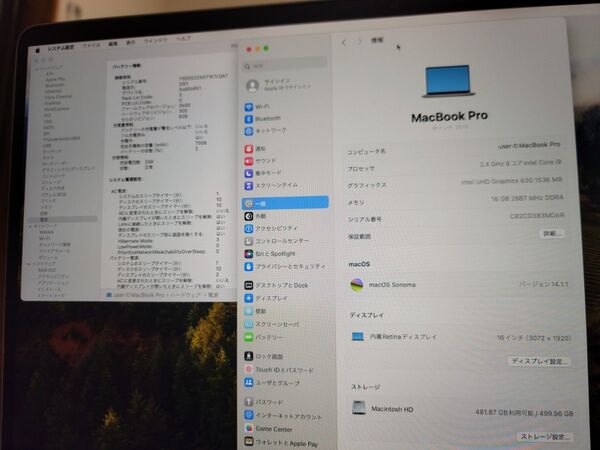The width and height of the screenshot is (600, 450).
Task: Open ネットワーク settings in the sidebar
Action: pyautogui.click(x=266, y=131)
